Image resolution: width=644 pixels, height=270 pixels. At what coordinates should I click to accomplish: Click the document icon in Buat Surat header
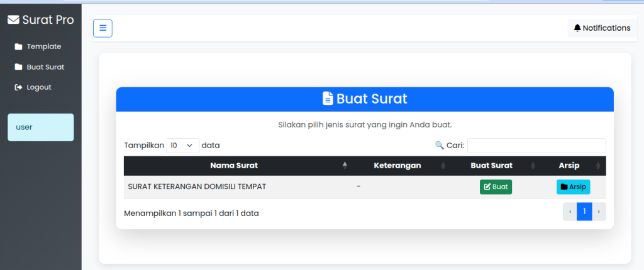(328, 99)
